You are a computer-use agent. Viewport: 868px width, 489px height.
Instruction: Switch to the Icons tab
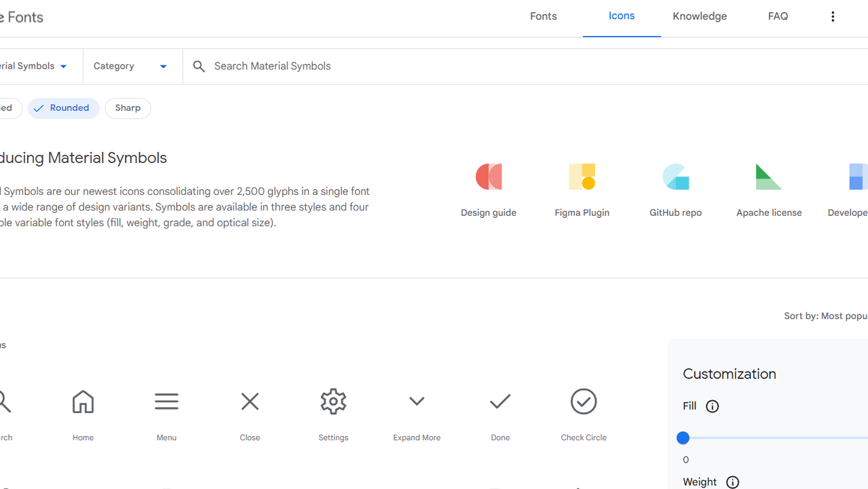click(622, 16)
